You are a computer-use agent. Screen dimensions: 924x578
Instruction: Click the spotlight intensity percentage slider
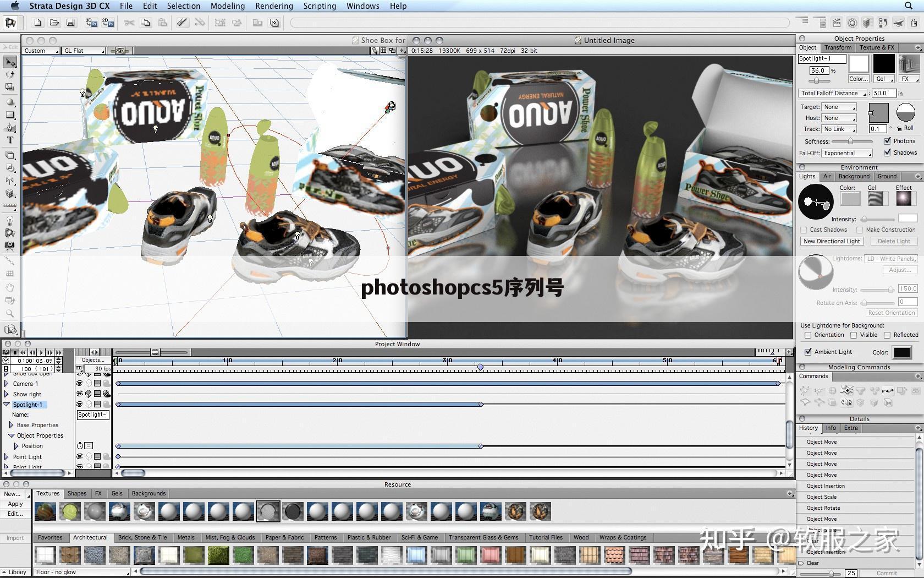(818, 80)
